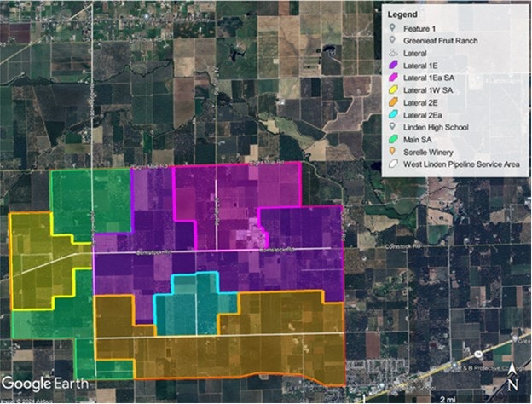Screen dimensions: 532x404
Task: Click the Main SA text label in legend
Action: tap(418, 140)
